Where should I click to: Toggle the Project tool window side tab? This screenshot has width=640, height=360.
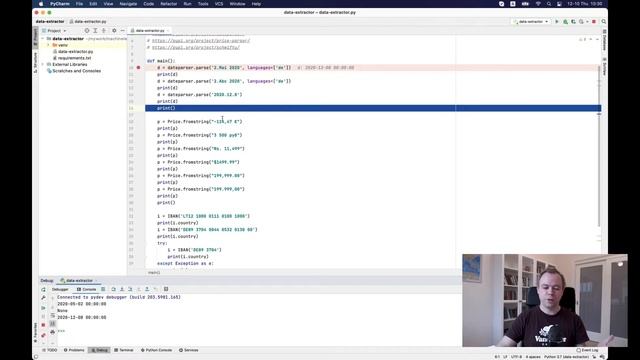pos(35,37)
